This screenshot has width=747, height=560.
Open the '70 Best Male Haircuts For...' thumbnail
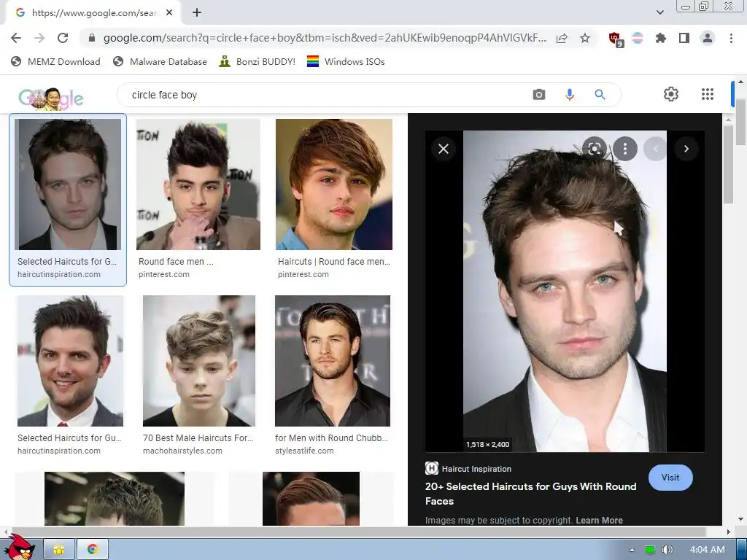click(199, 361)
